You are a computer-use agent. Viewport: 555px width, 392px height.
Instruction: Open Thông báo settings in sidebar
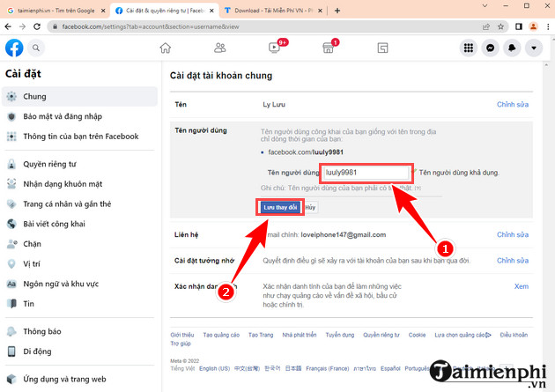click(x=79, y=331)
